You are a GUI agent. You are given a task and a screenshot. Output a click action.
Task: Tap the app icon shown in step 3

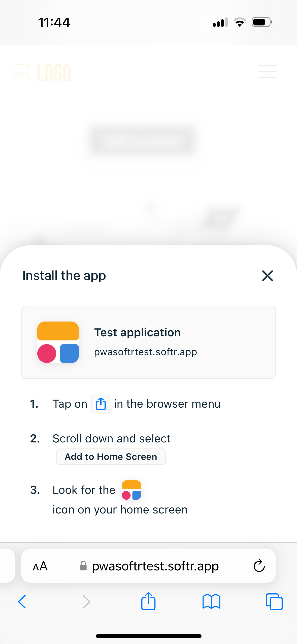131,490
